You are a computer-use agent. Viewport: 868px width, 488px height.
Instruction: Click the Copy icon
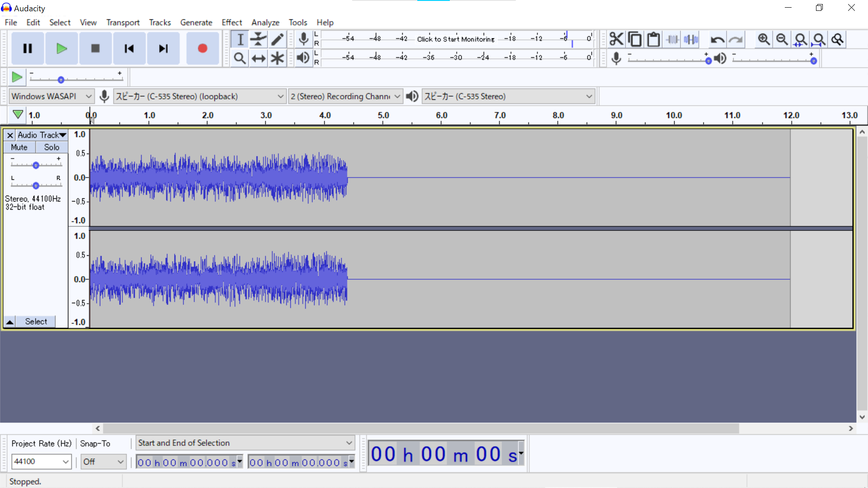click(635, 39)
